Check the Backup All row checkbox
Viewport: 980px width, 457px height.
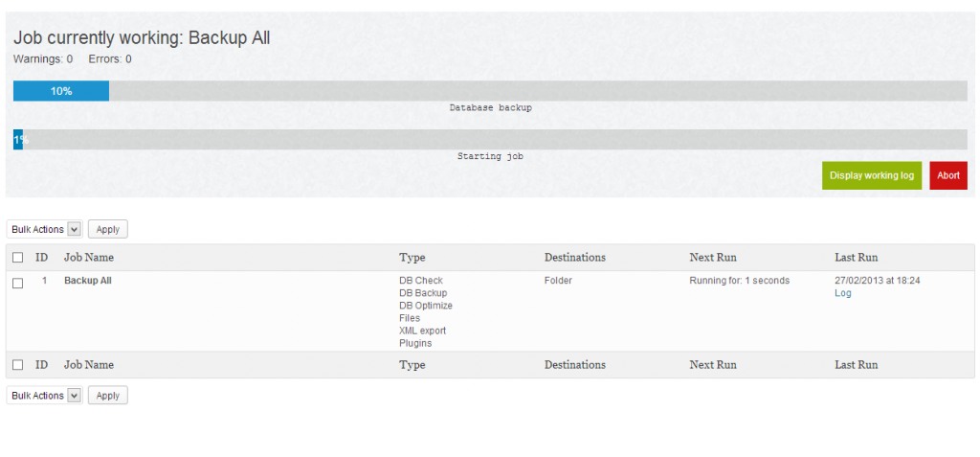click(18, 283)
